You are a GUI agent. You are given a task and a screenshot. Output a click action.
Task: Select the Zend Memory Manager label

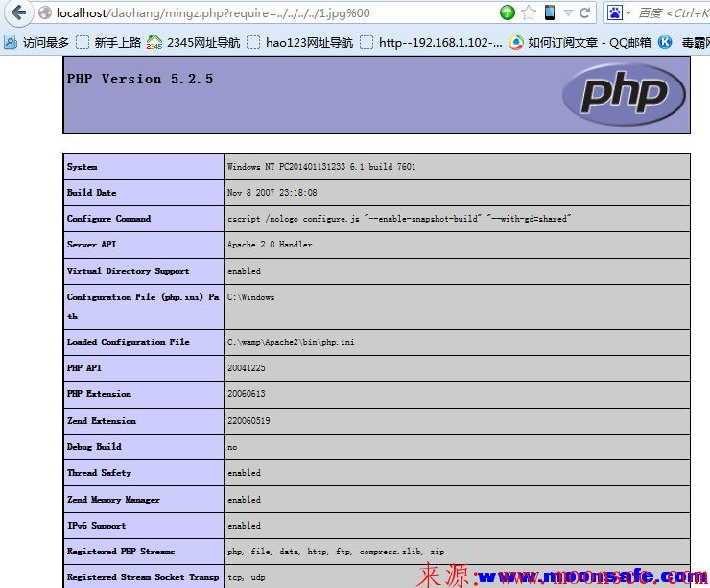(113, 500)
